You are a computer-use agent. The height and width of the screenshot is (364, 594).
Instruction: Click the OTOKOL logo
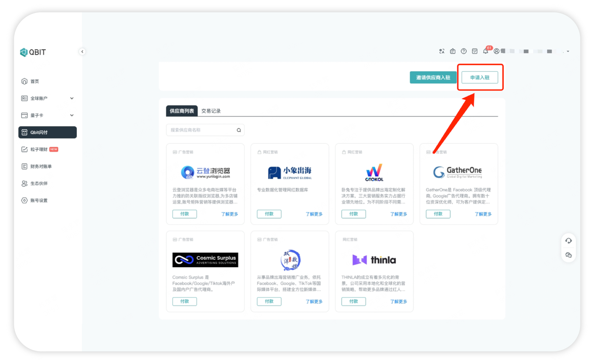374,172
